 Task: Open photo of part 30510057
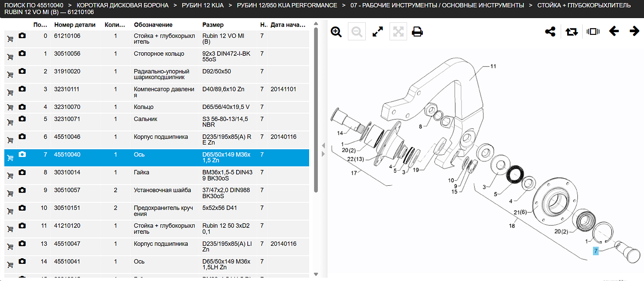[x=22, y=190]
